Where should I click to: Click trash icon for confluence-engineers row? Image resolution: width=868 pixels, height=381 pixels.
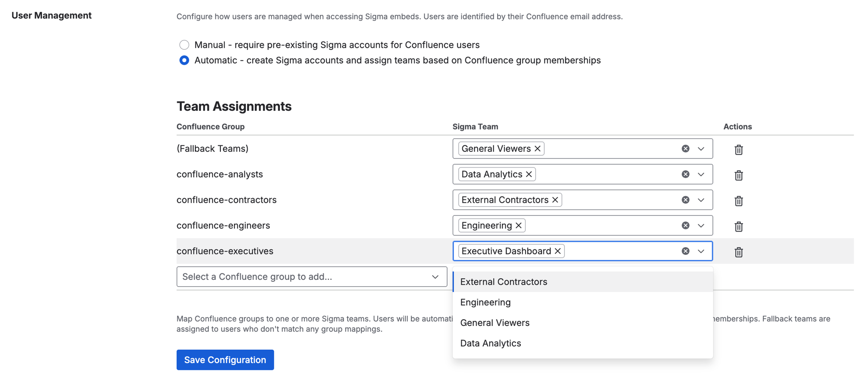coord(738,226)
